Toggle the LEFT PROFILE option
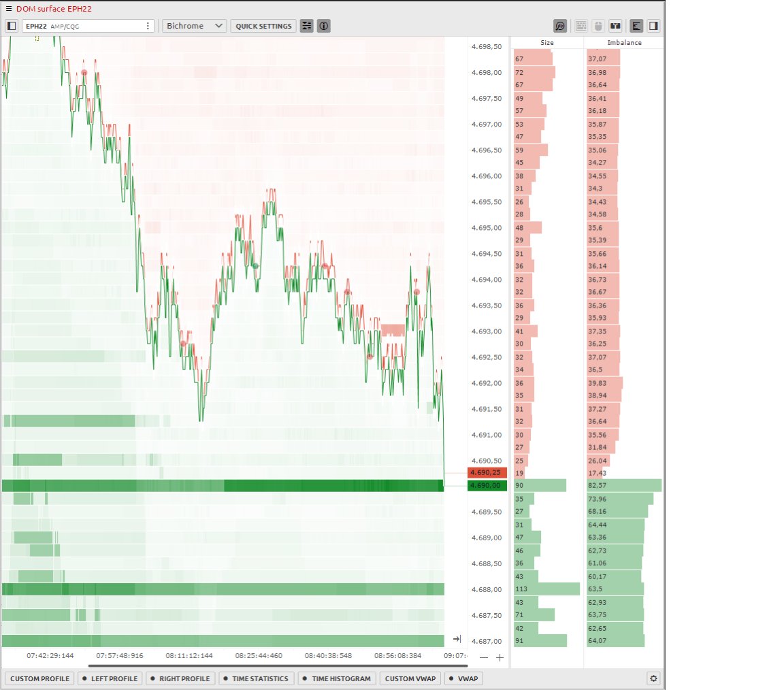The height and width of the screenshot is (690, 784). tap(110, 678)
